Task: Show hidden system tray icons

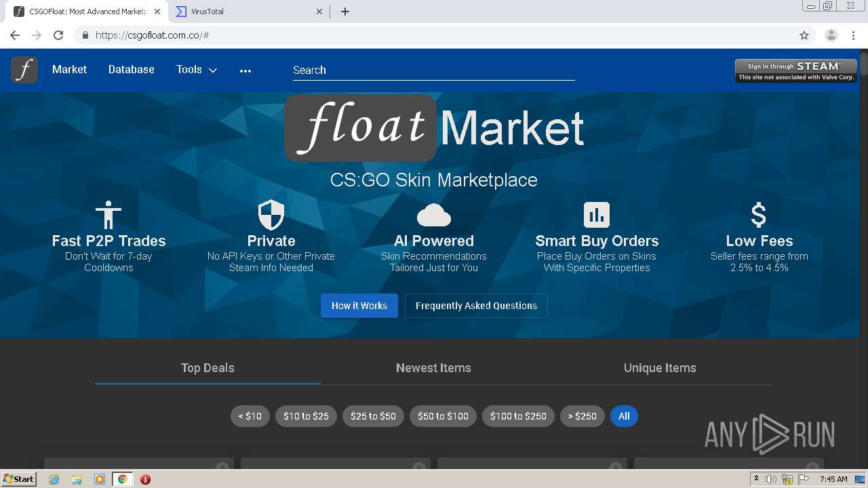Action: (x=756, y=479)
